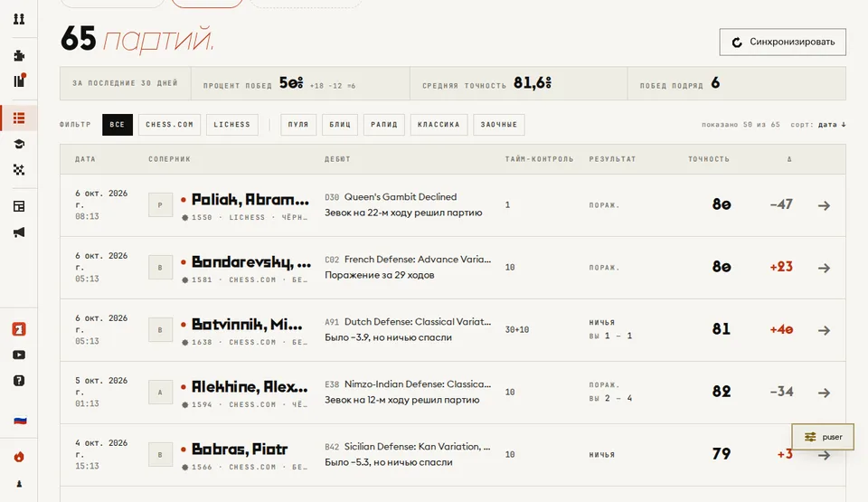Click the A avatar of Alekhine row

pos(160,393)
